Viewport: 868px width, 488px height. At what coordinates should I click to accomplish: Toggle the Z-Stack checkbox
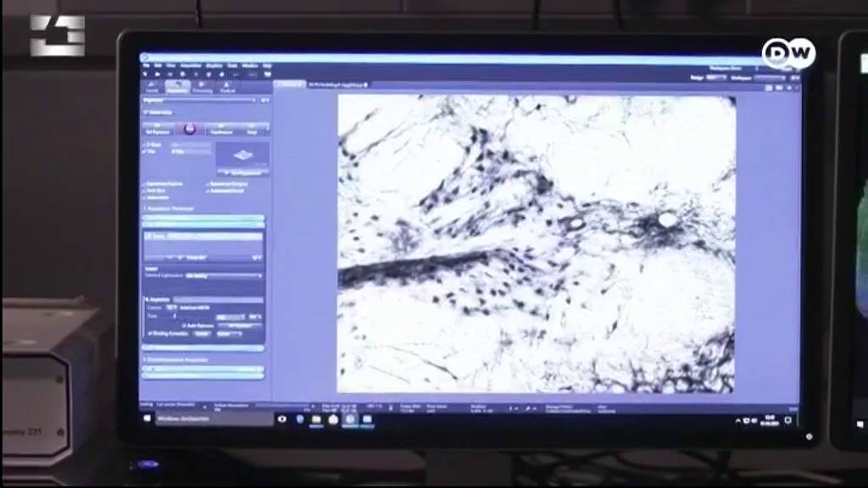145,145
